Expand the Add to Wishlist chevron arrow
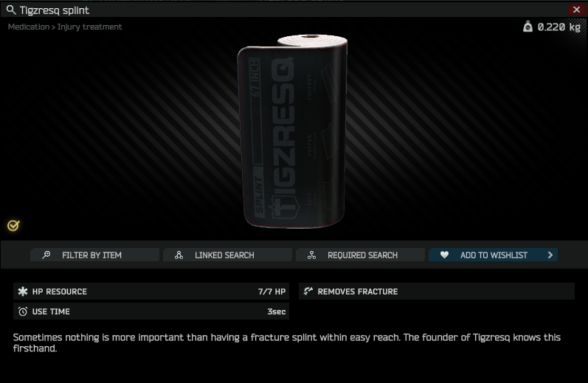This screenshot has width=588, height=383. point(550,255)
